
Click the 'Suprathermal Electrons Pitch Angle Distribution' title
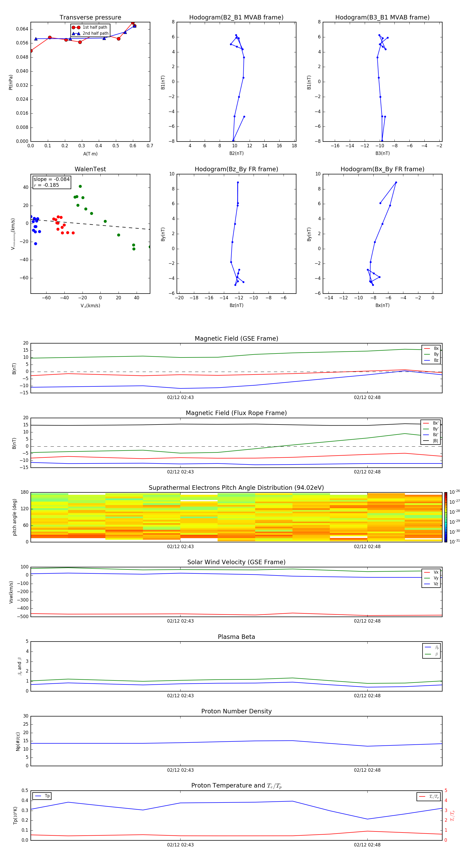(236, 488)
